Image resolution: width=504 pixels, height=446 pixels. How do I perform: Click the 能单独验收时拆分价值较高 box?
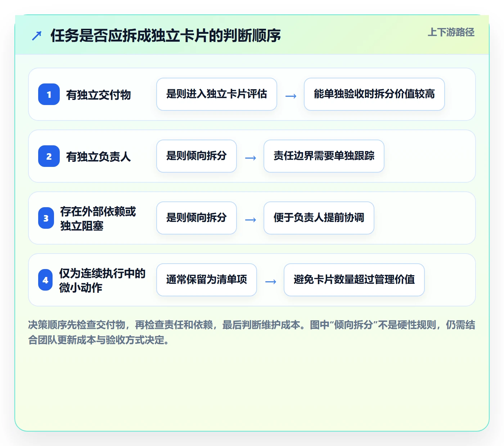pos(374,94)
